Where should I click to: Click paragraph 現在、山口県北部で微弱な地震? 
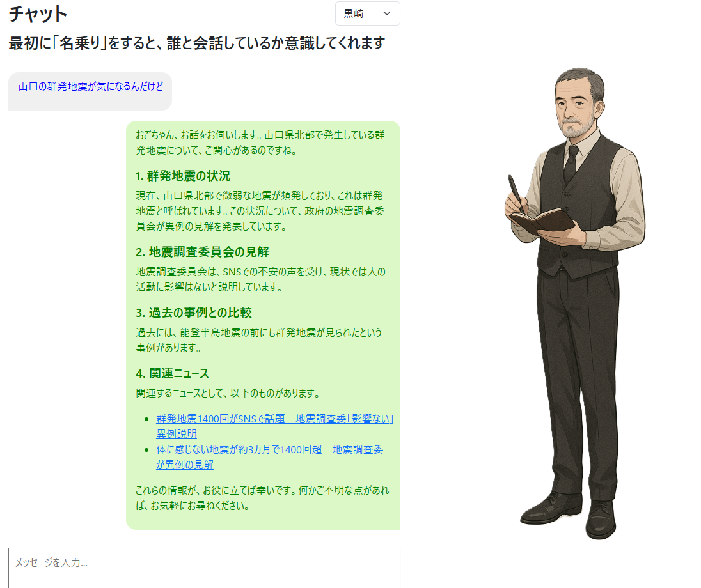click(260, 211)
